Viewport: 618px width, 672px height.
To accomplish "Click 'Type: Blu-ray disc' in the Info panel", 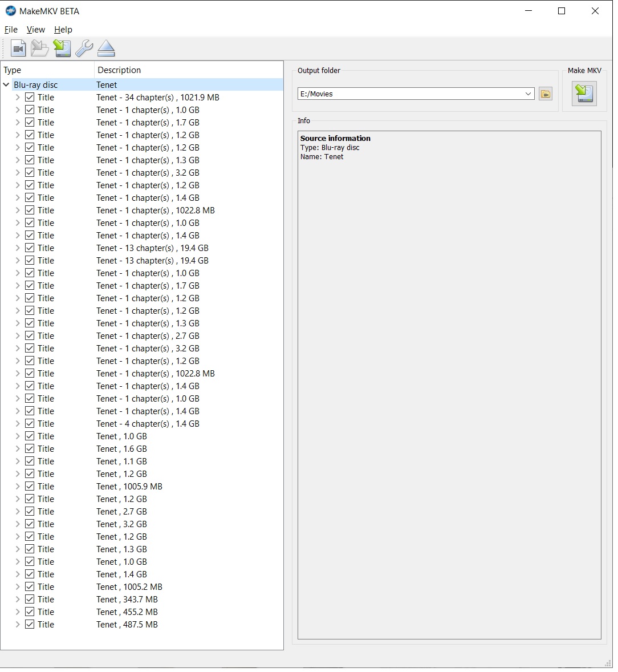I will click(330, 148).
